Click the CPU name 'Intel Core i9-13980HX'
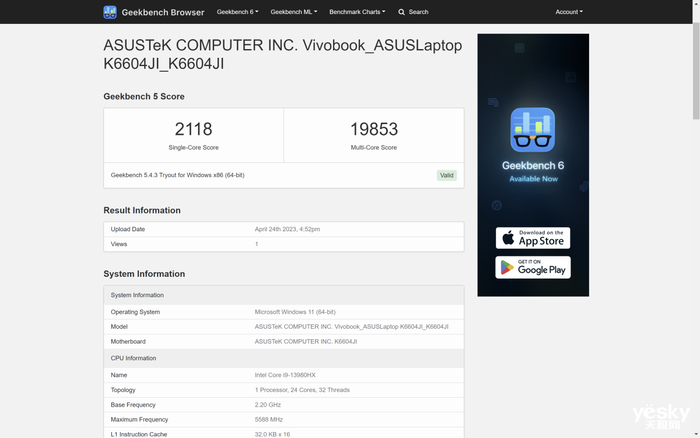The image size is (700, 438). [285, 375]
